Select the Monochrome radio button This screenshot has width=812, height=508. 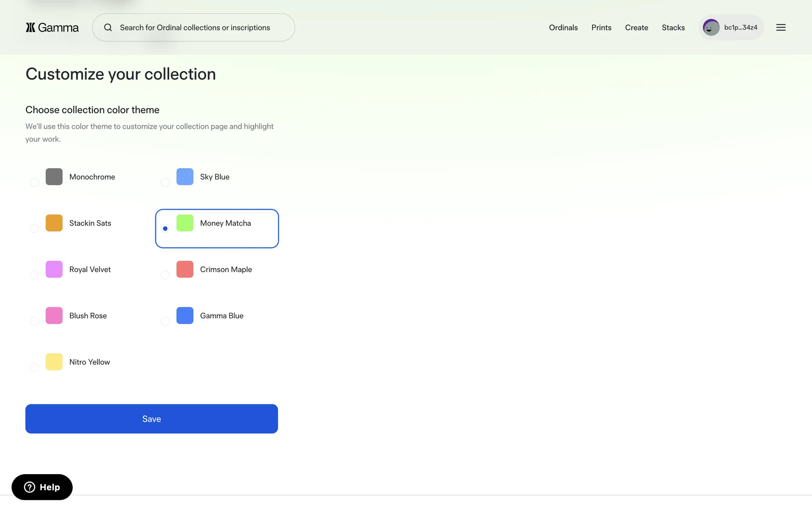pyautogui.click(x=34, y=182)
